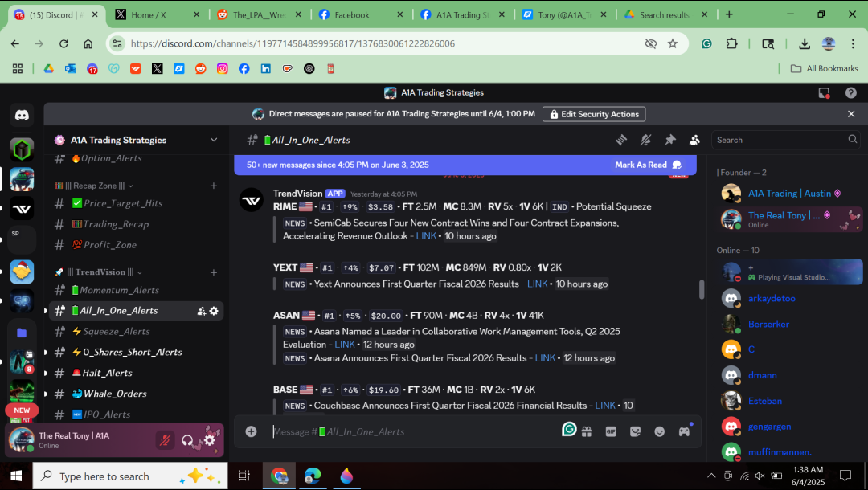Viewport: 868px width, 490px height.
Task: Reload the page
Action: pyautogui.click(x=63, y=43)
